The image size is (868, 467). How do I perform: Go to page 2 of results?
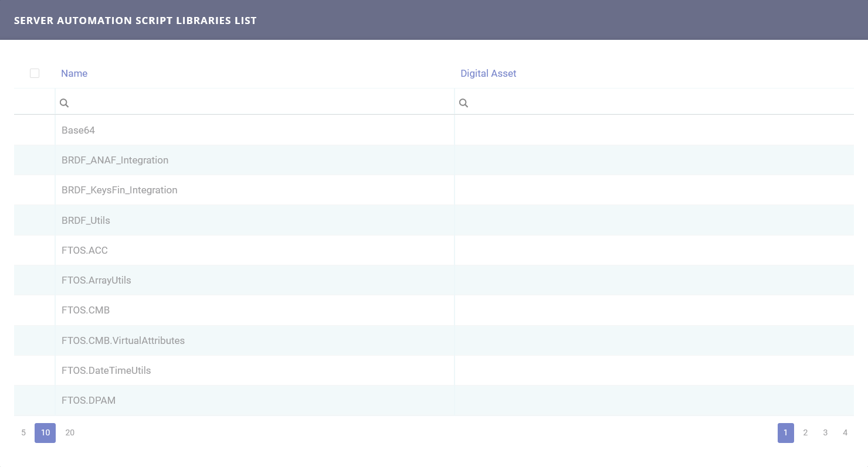coord(805,432)
